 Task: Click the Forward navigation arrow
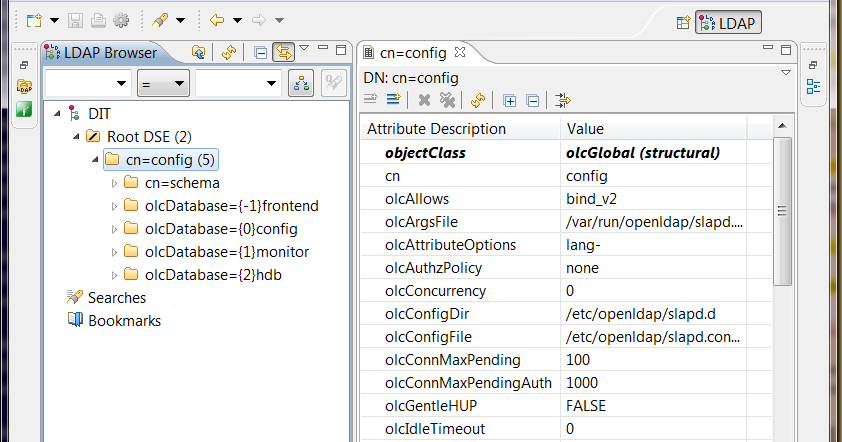pyautogui.click(x=259, y=21)
